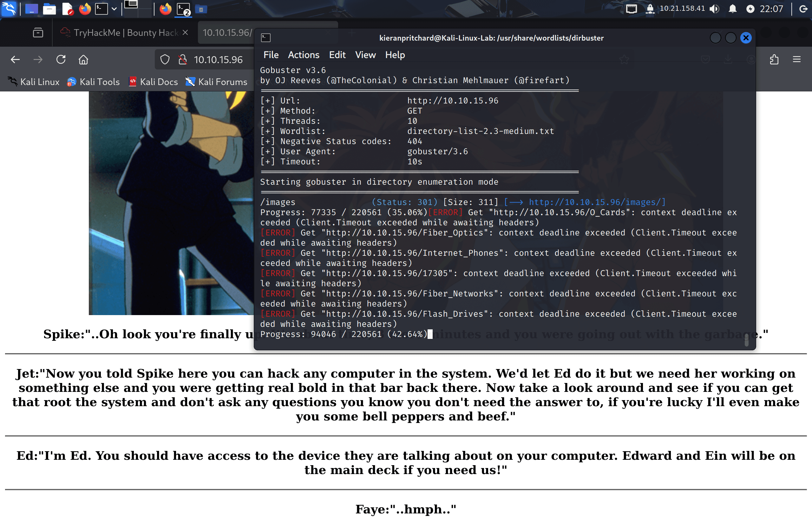Open the terminal Help menu

coord(395,55)
